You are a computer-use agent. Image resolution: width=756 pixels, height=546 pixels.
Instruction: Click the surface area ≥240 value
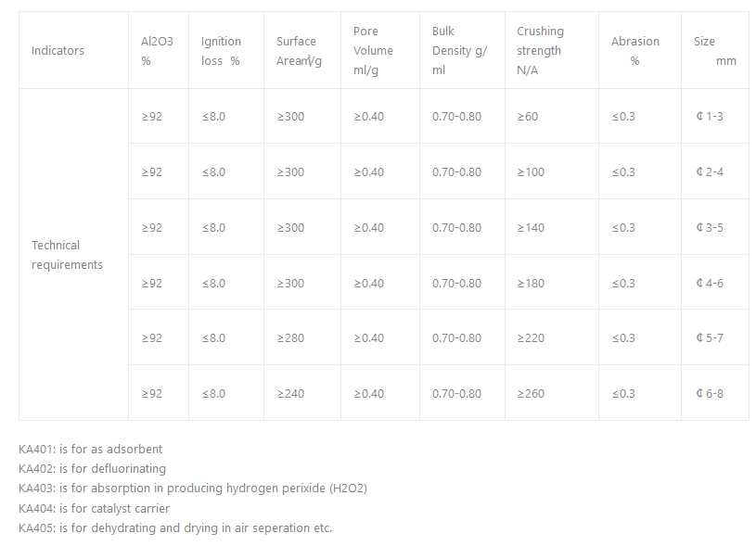290,394
